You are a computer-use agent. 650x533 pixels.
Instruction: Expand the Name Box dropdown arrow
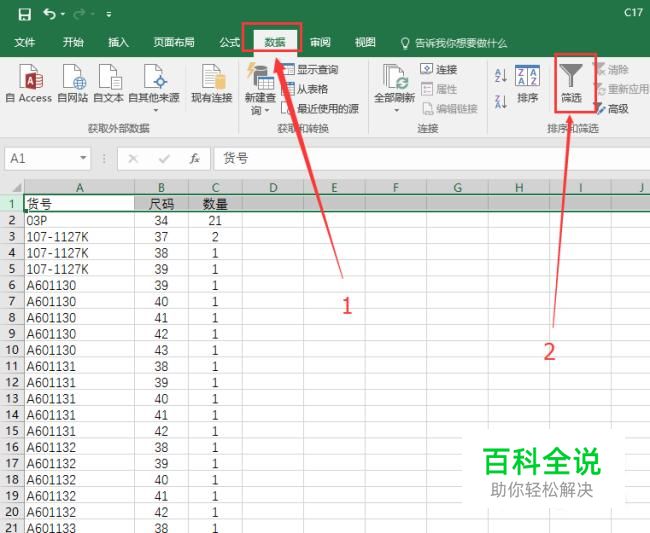(x=83, y=158)
